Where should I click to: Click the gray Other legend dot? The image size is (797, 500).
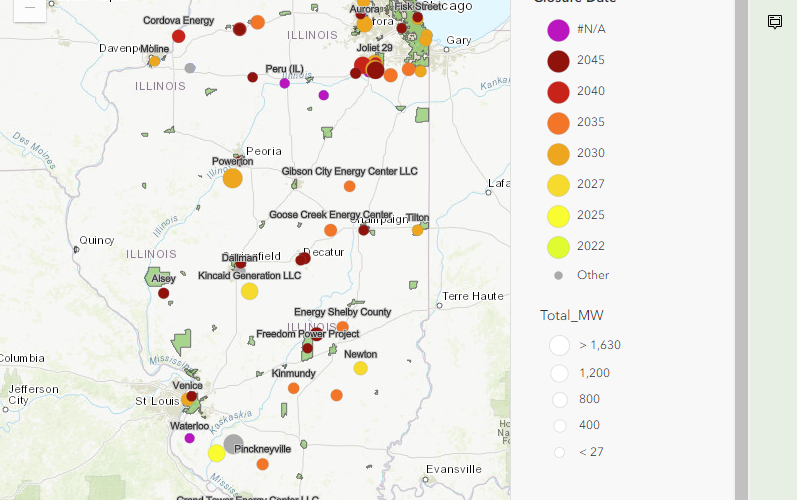pyautogui.click(x=558, y=275)
